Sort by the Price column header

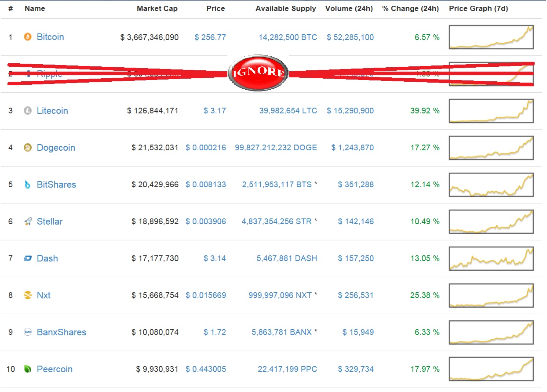point(215,8)
